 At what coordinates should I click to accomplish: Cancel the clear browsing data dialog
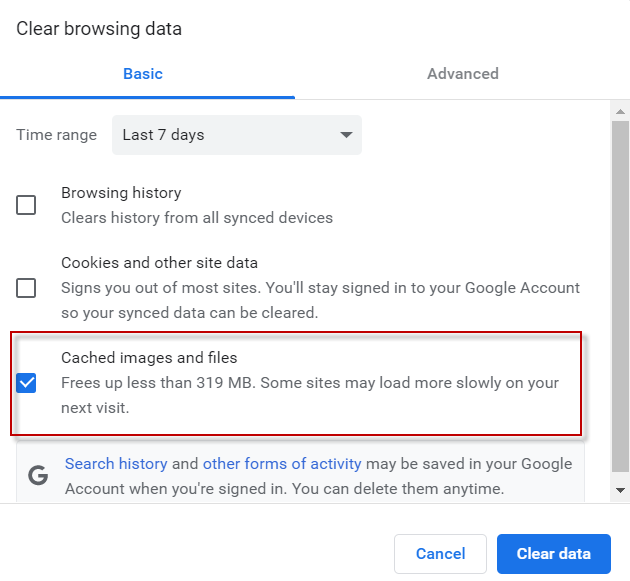440,554
